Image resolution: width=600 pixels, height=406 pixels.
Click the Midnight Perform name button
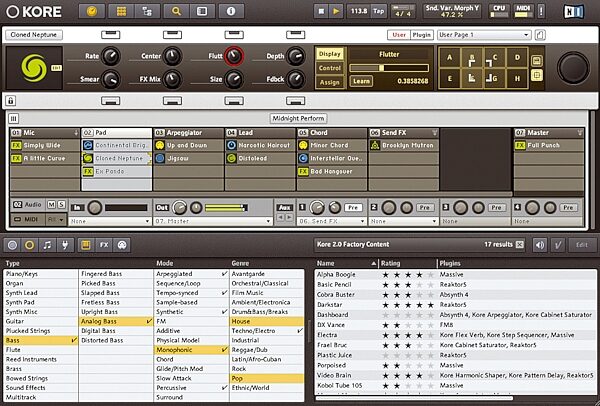pyautogui.click(x=298, y=119)
